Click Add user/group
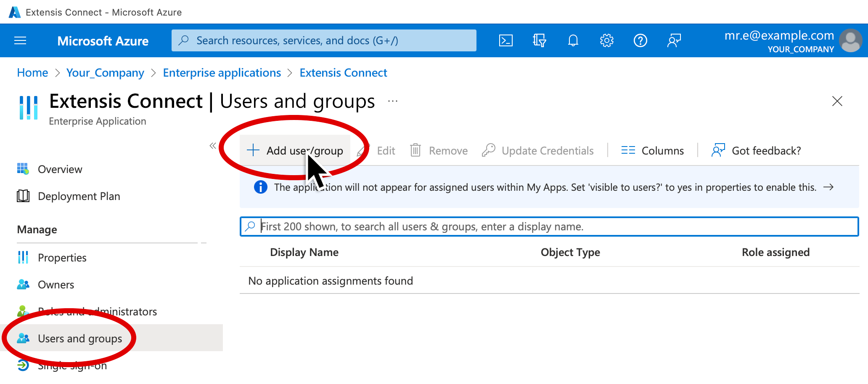The width and height of the screenshot is (868, 384). (295, 150)
